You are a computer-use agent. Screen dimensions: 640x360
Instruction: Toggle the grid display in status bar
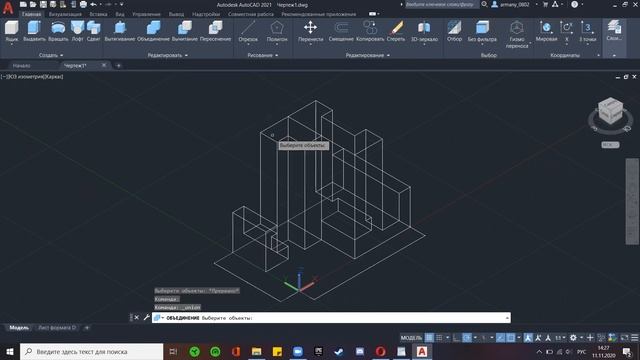429,338
